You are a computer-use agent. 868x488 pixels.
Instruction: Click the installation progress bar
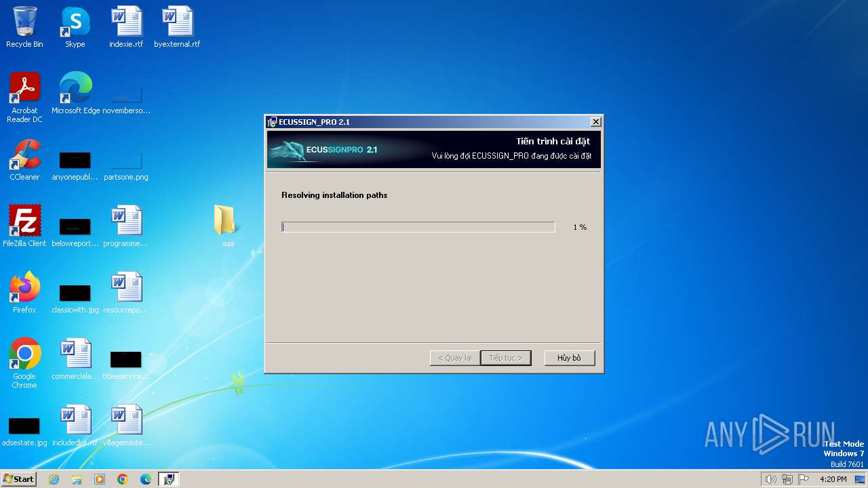pos(418,227)
